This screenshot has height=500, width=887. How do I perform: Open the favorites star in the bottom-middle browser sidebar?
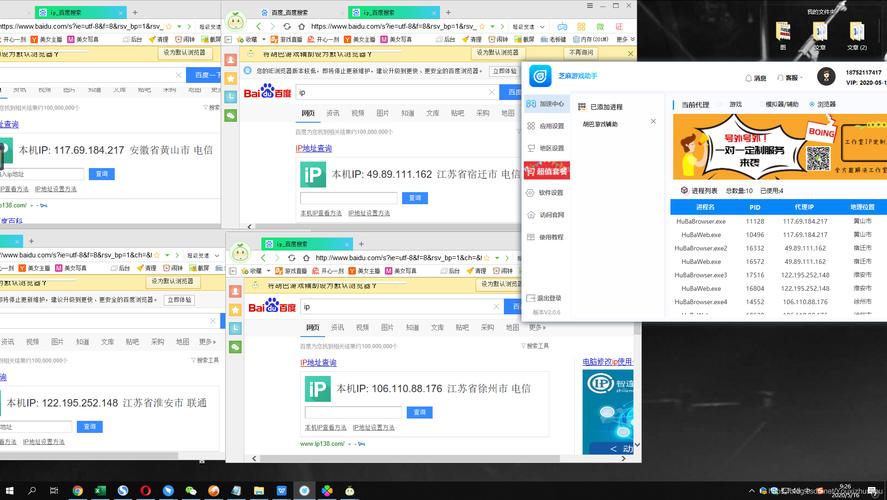(235, 309)
